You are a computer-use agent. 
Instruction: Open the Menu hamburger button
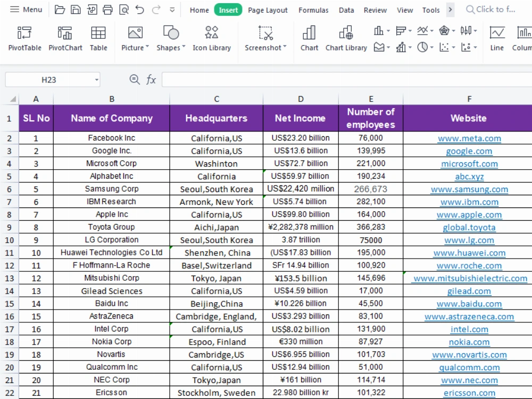coord(26,10)
